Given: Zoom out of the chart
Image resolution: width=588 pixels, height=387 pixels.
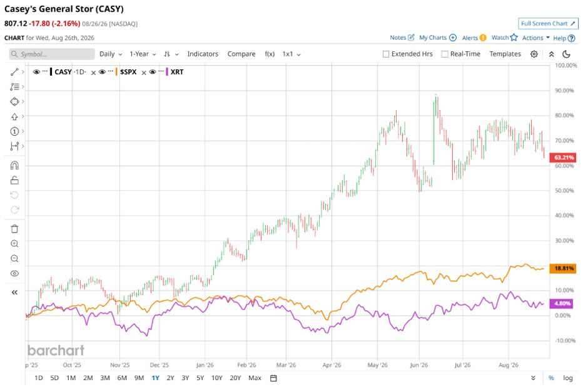Looking at the screenshot, I should point(14,258).
